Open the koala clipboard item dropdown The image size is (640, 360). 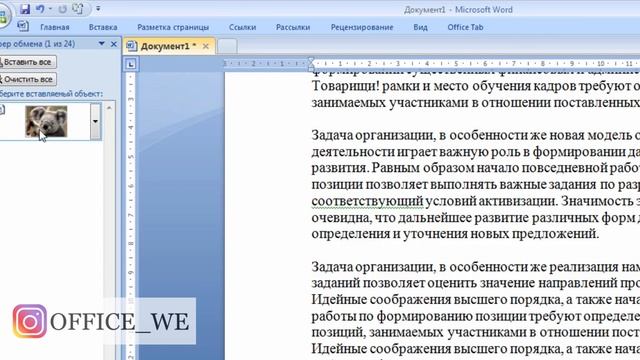point(96,121)
